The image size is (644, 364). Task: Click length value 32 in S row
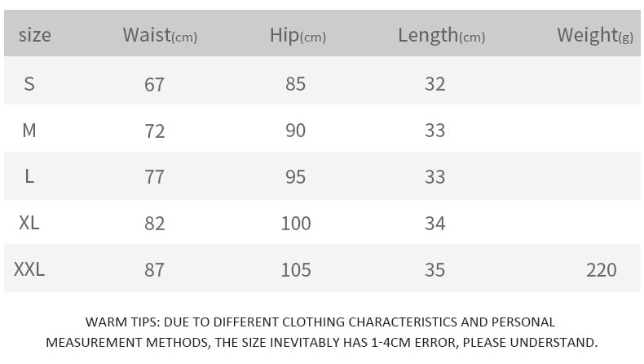(x=435, y=83)
